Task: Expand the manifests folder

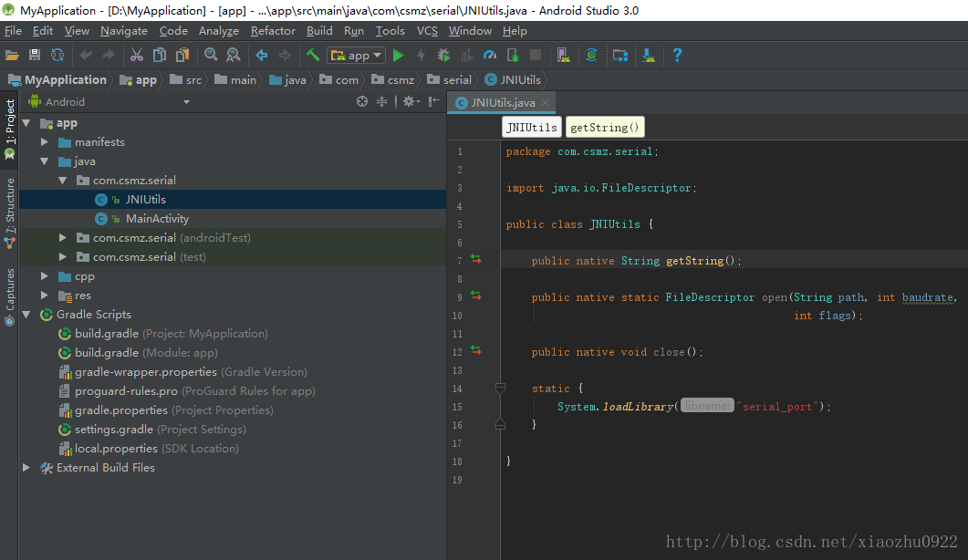Action: pos(45,142)
